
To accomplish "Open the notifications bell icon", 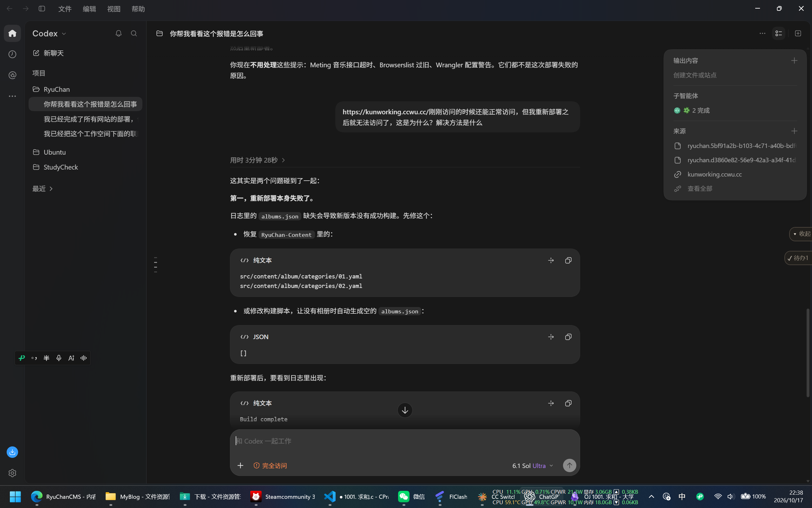I will click(118, 33).
